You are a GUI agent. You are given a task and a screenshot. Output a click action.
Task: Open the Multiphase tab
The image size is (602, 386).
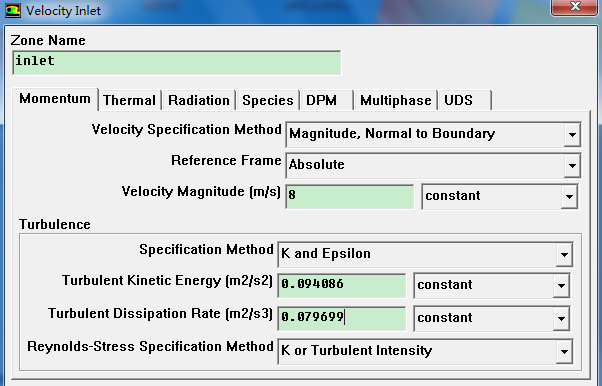[x=395, y=101]
